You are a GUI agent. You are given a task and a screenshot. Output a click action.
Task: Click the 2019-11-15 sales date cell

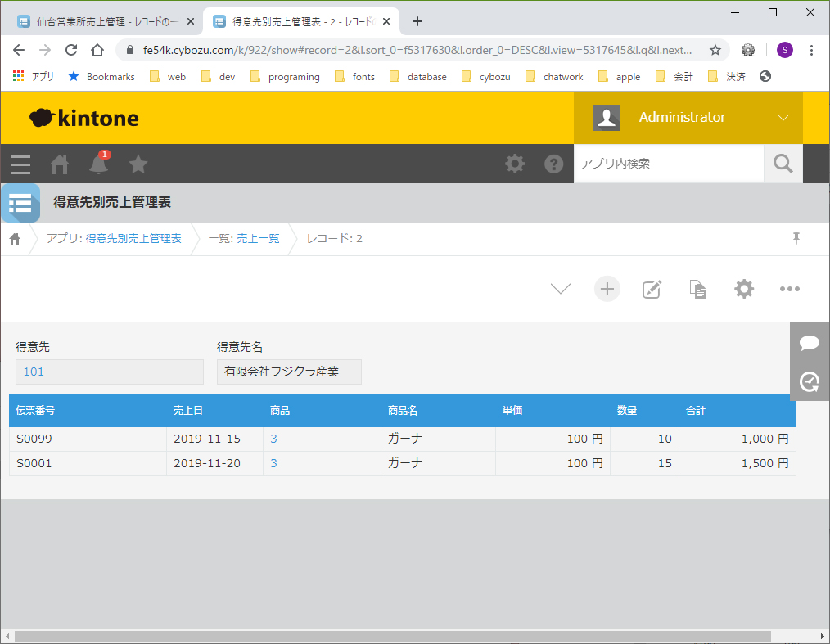215,439
